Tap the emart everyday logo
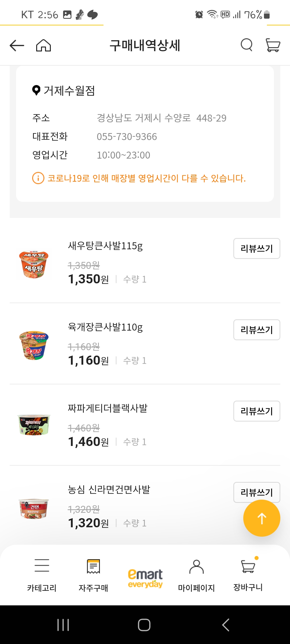The width and height of the screenshot is (290, 644). pyautogui.click(x=145, y=578)
